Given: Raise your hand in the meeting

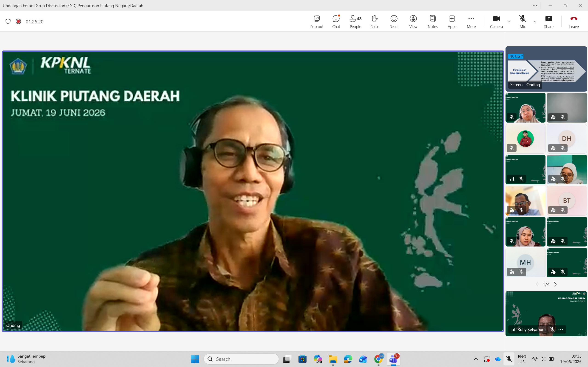Looking at the screenshot, I should [375, 22].
